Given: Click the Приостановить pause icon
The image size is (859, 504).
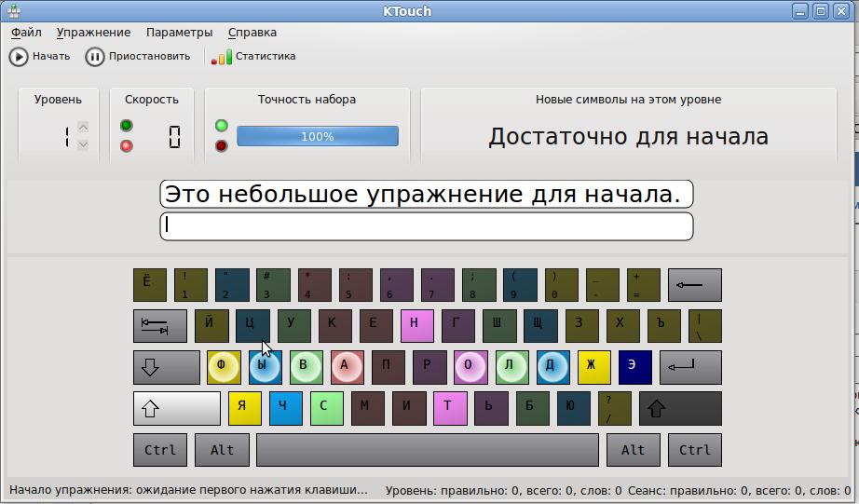Looking at the screenshot, I should point(94,57).
